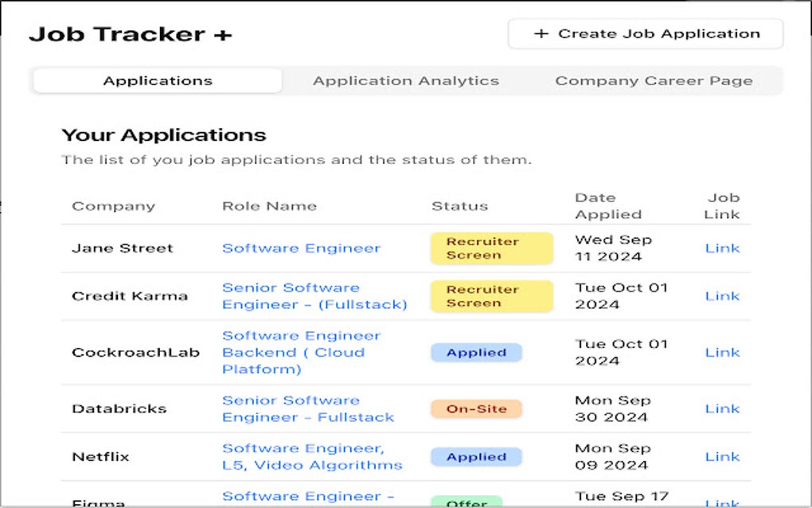Screen dimensions: 812x508
Task: Click Databricks' On-Site status badge
Action: (x=476, y=408)
